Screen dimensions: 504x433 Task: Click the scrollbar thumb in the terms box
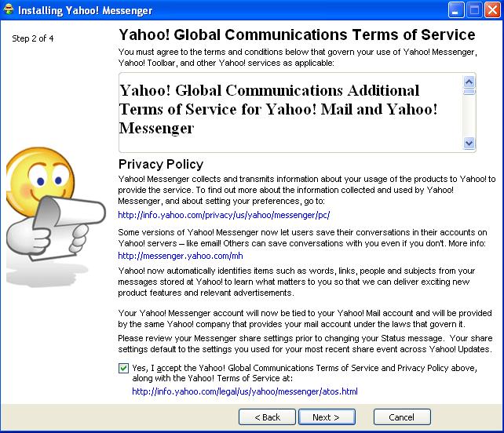(x=469, y=91)
